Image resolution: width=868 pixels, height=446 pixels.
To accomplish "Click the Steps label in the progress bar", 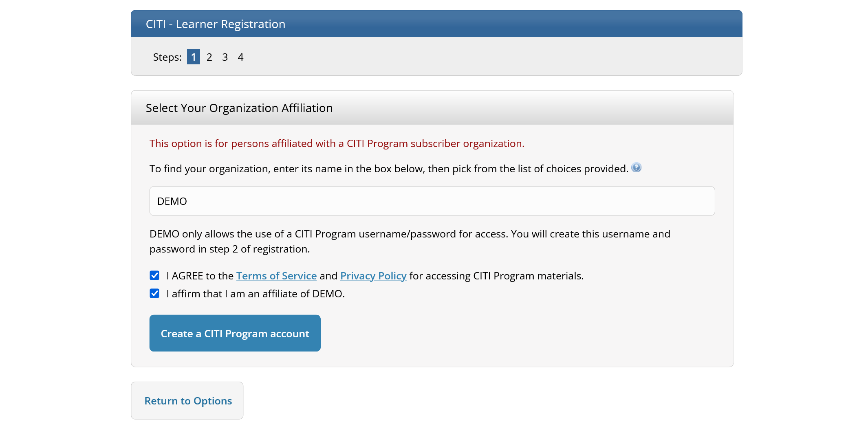I will [167, 57].
